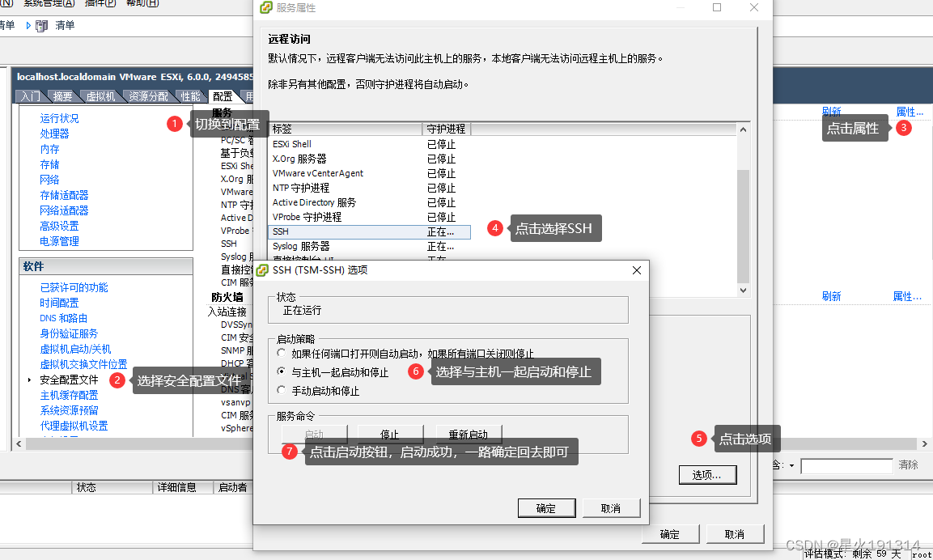Open 运行状况 in hardware list
This screenshot has height=560, width=933.
pyautogui.click(x=60, y=118)
